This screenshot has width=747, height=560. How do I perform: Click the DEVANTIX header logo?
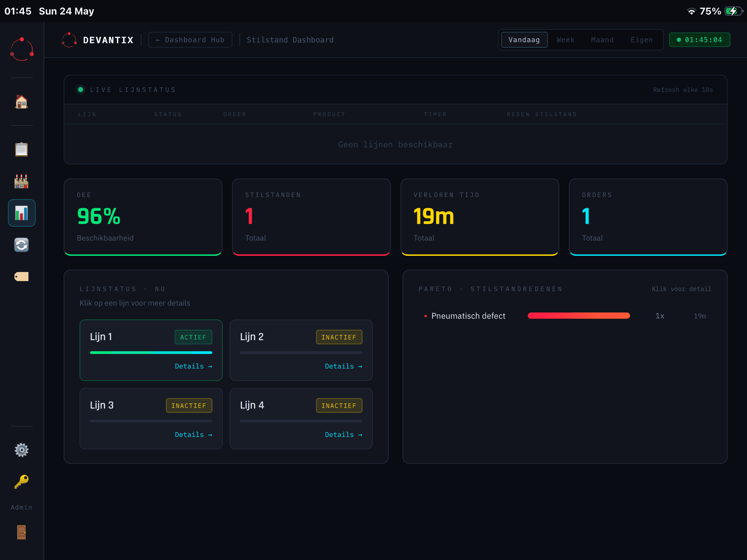[98, 40]
